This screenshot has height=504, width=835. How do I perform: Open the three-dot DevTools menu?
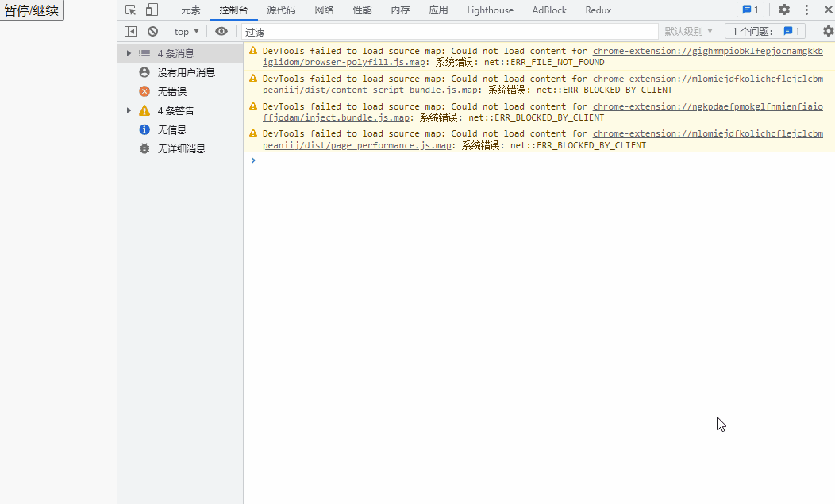point(806,9)
